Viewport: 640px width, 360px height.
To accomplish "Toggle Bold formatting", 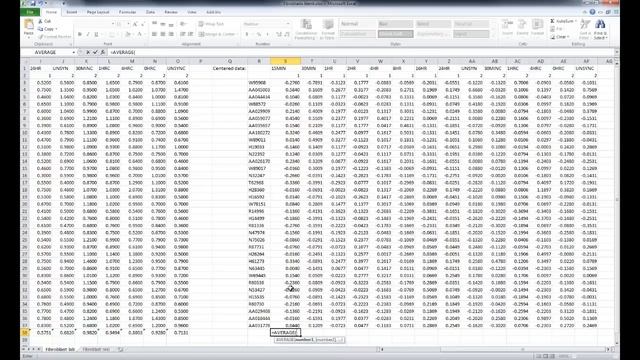I will pyautogui.click(x=80, y=34).
